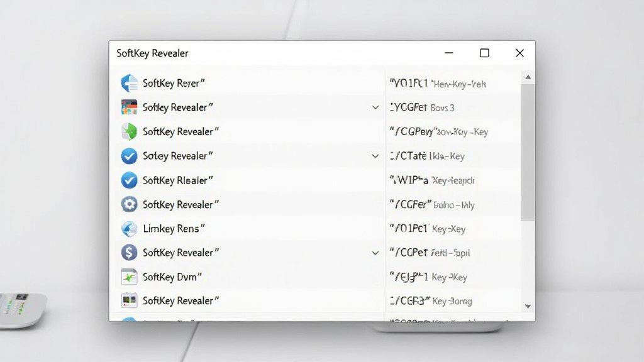The image size is (644, 362).
Task: Click the /CGPey key value
Action: click(438, 132)
